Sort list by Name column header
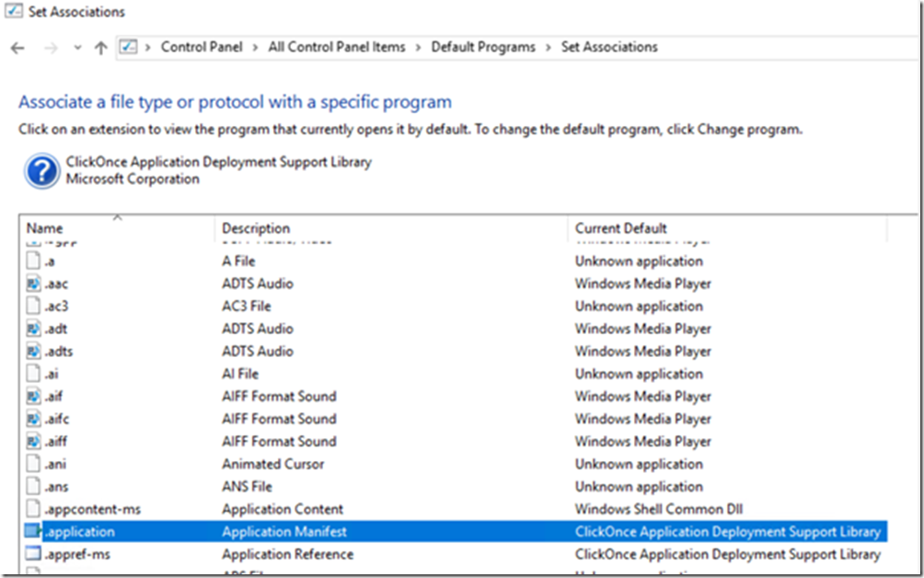The height and width of the screenshot is (578, 924). (x=45, y=228)
